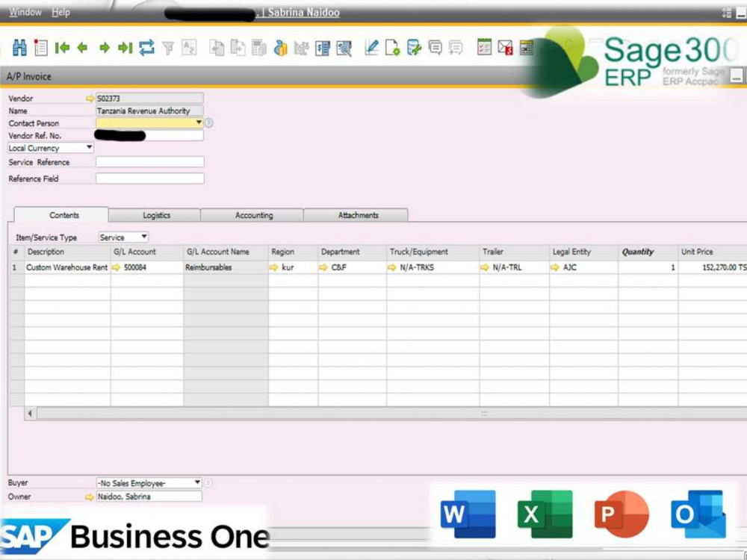Go to the next record arrow
Screen dimensions: 747x560
click(105, 48)
